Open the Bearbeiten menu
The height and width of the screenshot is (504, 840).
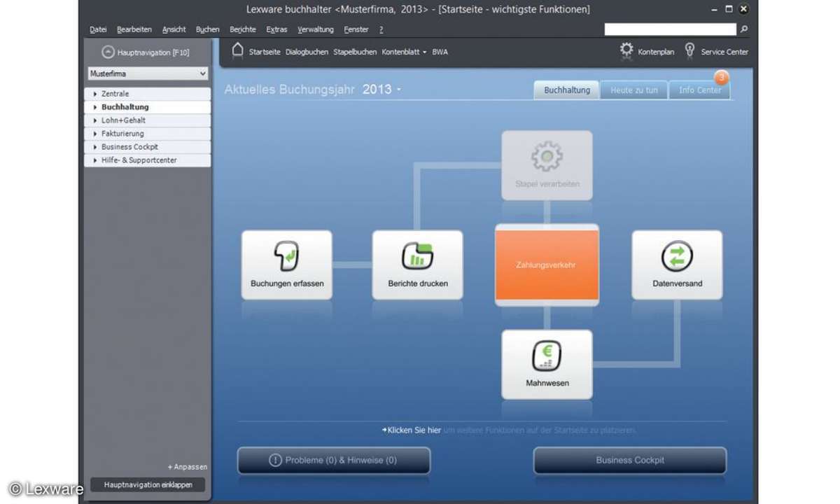(134, 29)
